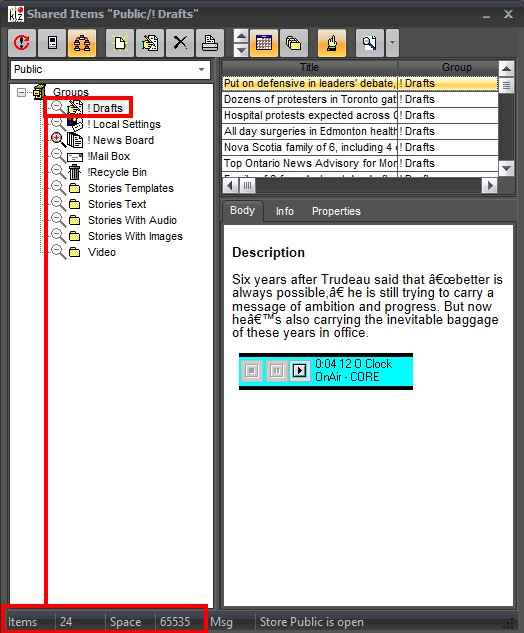The image size is (524, 633).
Task: Pause the 12 O Clock audio clip
Action: [277, 371]
